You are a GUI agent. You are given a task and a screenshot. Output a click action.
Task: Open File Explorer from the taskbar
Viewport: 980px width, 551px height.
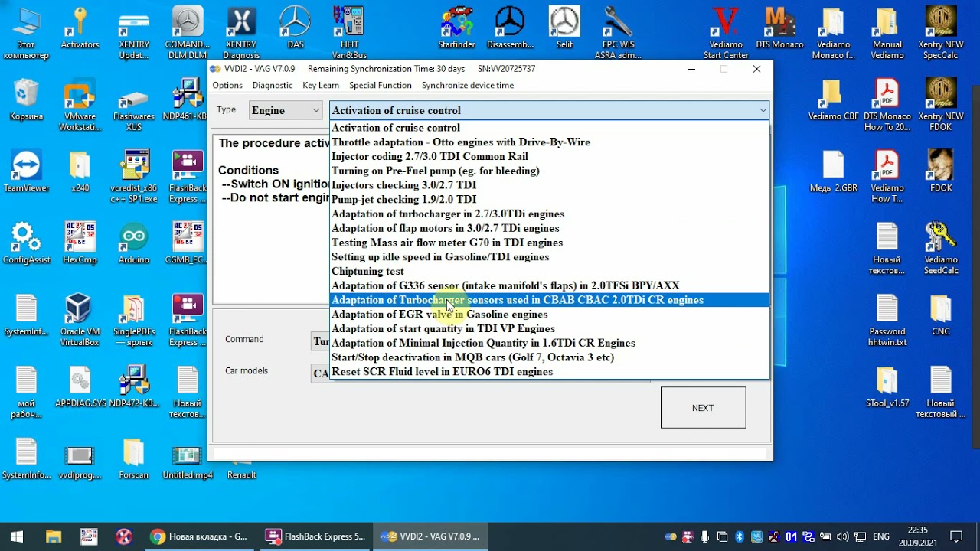[x=53, y=536]
